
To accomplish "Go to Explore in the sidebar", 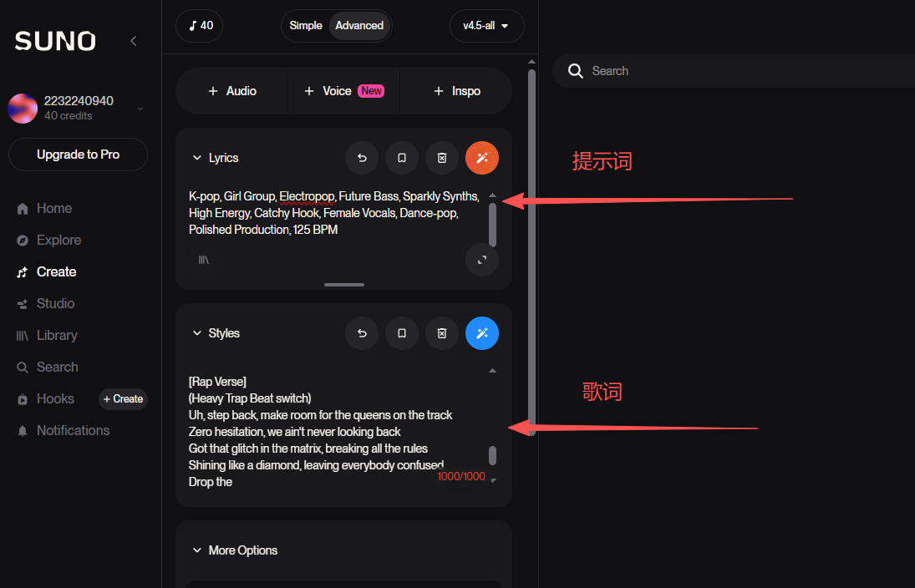I will click(x=58, y=241).
